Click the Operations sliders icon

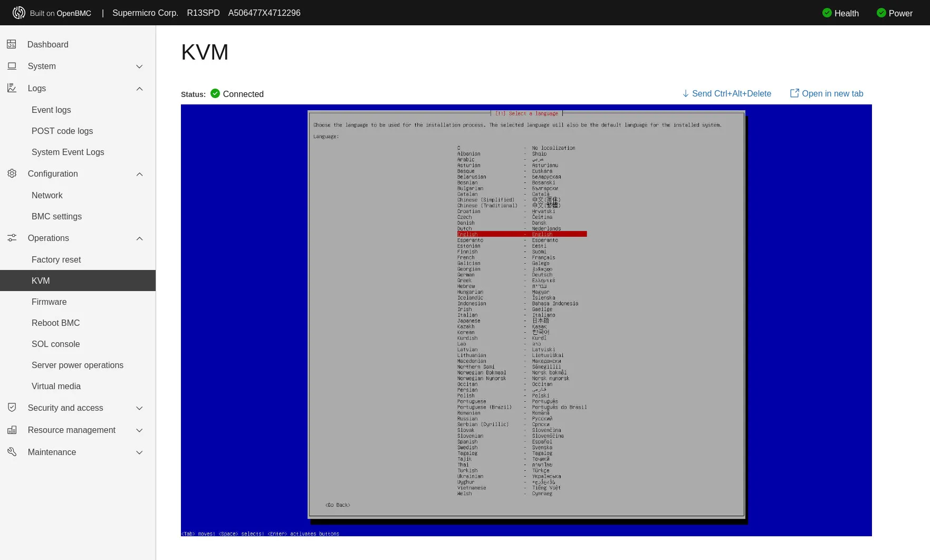point(12,238)
